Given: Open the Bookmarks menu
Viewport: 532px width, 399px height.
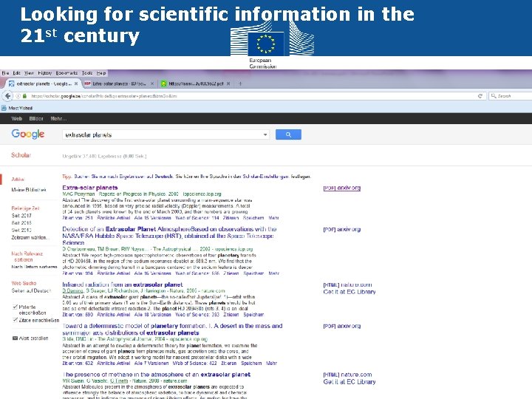Looking at the screenshot, I should click(66, 73).
